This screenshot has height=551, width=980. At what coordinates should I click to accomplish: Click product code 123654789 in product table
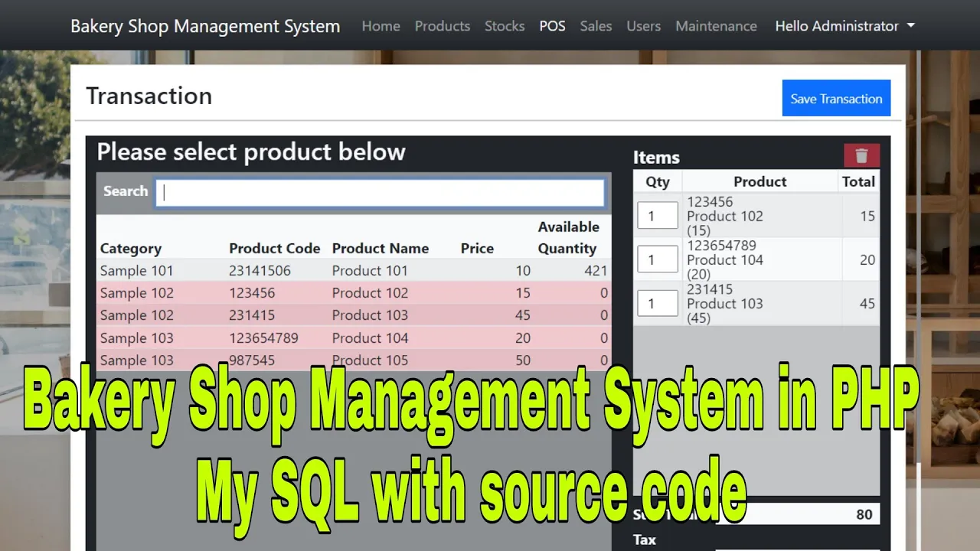pos(263,337)
